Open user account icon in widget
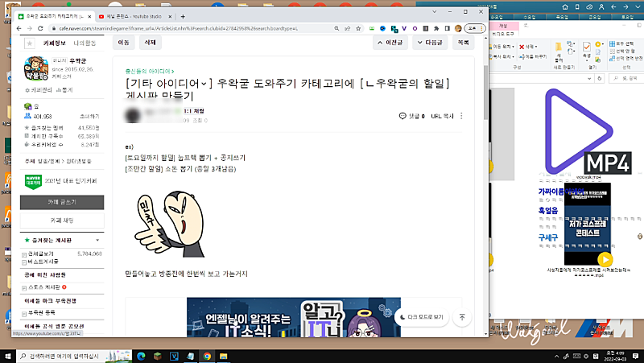This screenshot has height=363, width=644. (x=601, y=7)
